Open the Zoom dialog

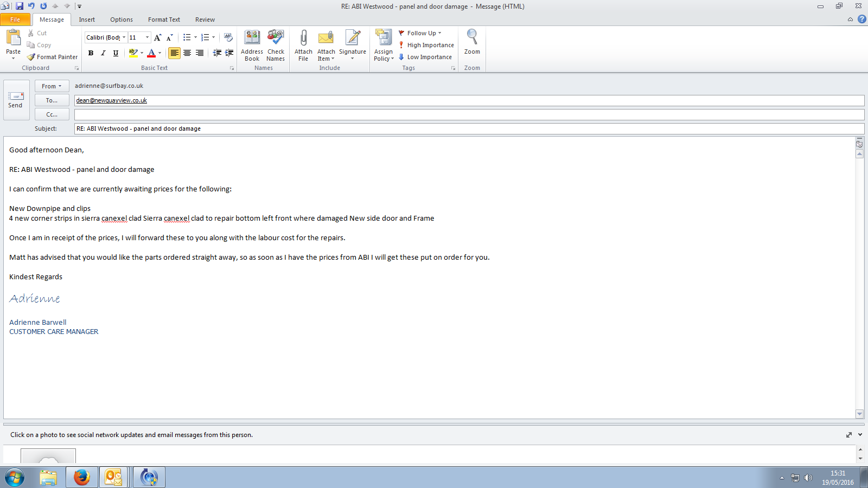(472, 43)
